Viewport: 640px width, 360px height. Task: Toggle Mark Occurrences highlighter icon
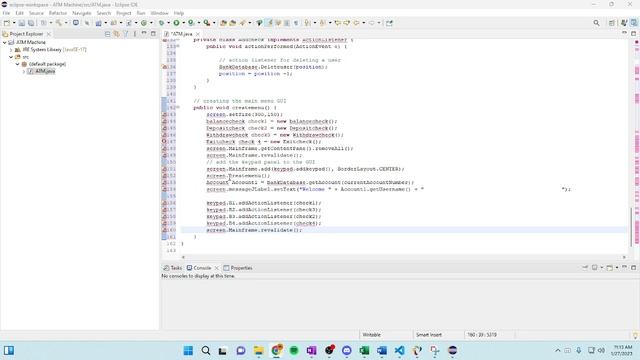[x=269, y=23]
